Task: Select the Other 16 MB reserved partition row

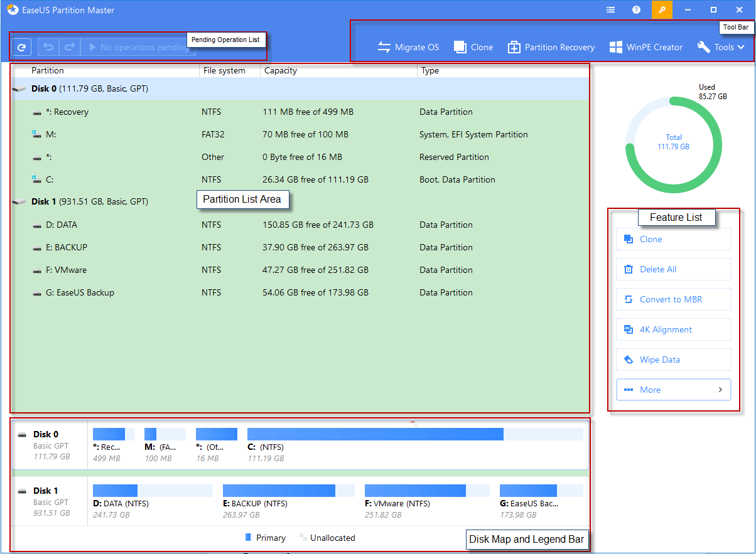Action: coord(300,157)
